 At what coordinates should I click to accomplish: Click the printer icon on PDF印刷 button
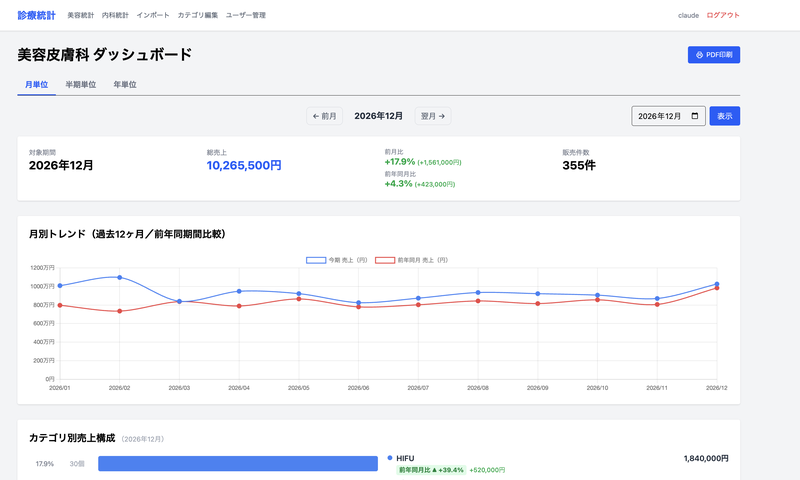click(x=699, y=55)
